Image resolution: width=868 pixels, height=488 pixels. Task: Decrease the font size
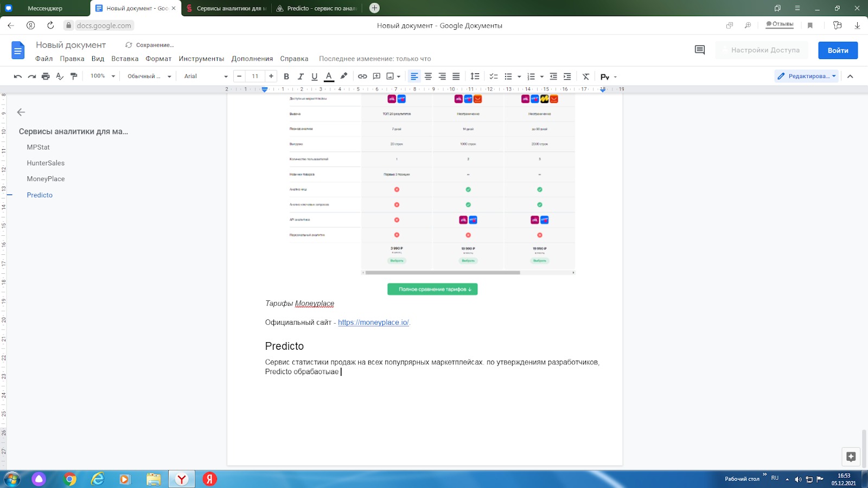click(x=239, y=76)
